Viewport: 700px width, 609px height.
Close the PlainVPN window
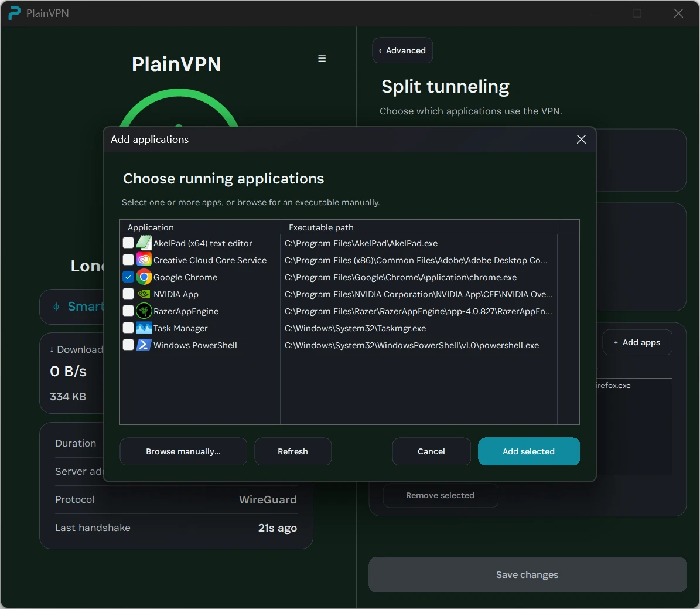pos(678,13)
